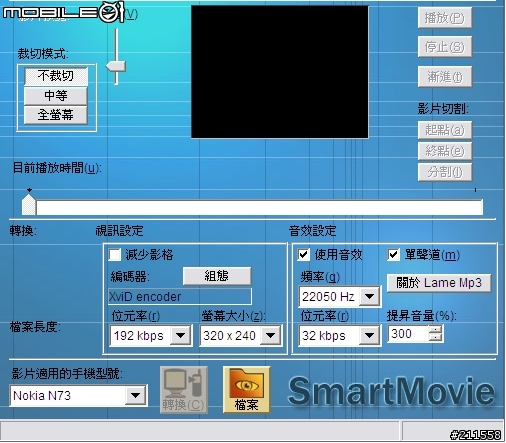Screen dimensions: 506x443
Task: Click the 影片適用的手機型號 label
Action: pos(67,374)
